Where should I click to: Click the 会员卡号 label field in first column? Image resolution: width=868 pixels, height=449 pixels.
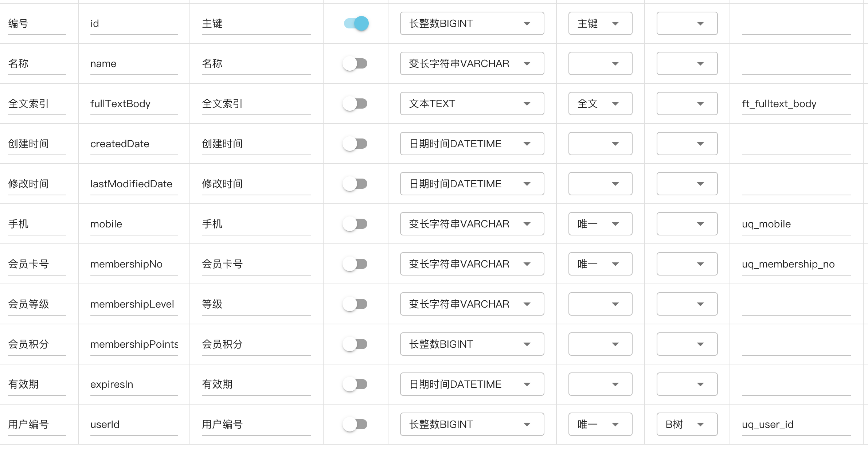pos(36,264)
